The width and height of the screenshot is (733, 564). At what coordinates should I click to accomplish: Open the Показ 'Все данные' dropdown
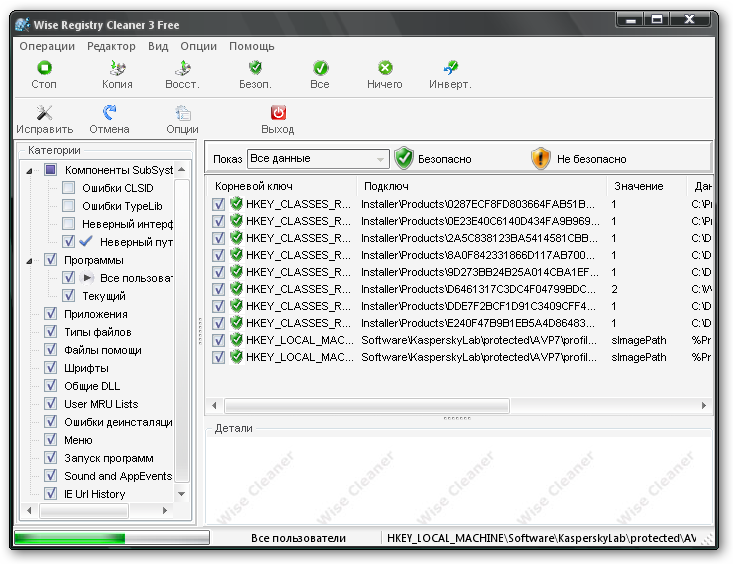318,159
